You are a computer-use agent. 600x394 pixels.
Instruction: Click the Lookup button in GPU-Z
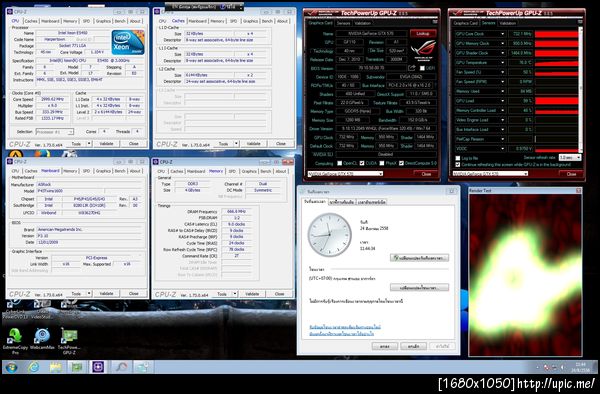pyautogui.click(x=423, y=34)
